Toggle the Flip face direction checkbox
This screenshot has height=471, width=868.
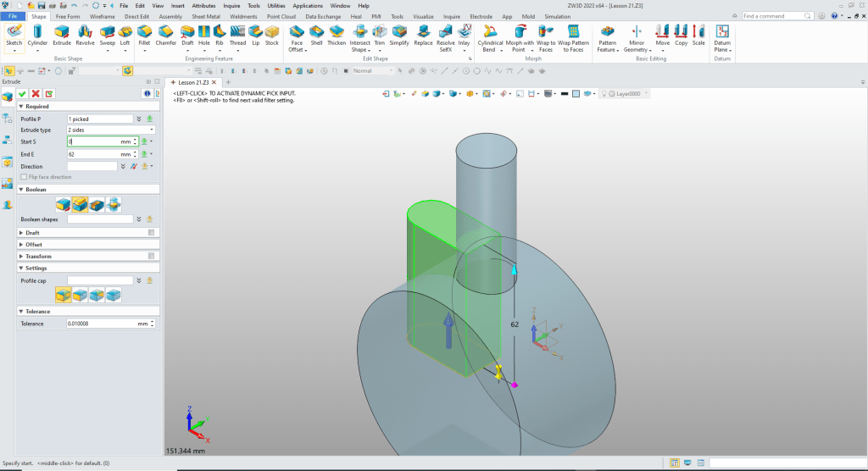(23, 177)
